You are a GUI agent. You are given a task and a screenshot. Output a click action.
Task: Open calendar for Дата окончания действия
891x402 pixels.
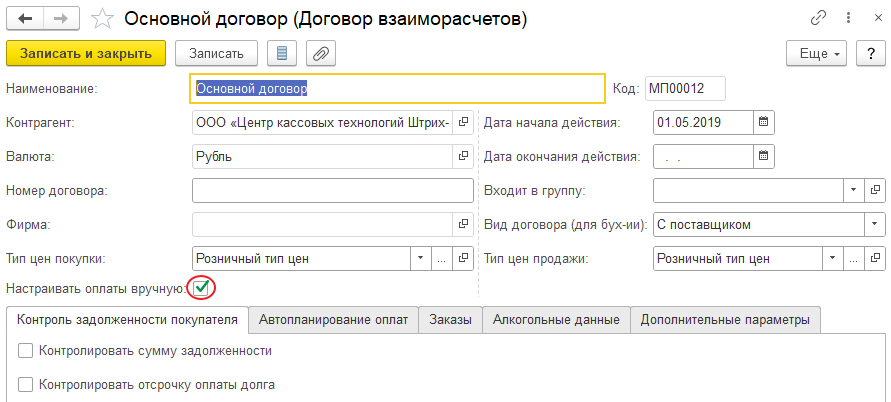(764, 156)
